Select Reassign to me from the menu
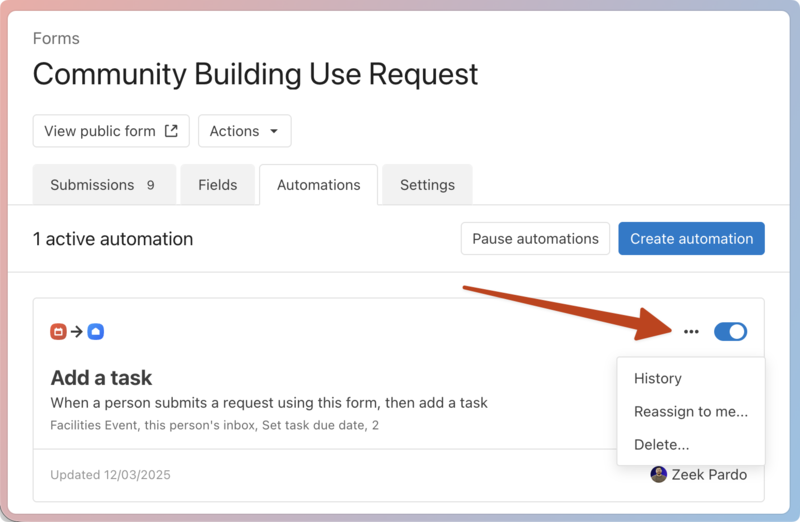 [x=690, y=411]
